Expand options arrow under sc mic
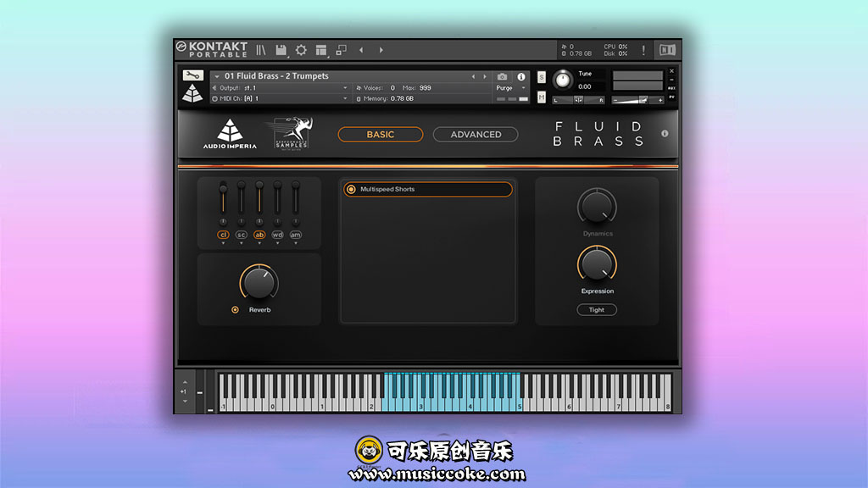The height and width of the screenshot is (488, 868). 242,243
